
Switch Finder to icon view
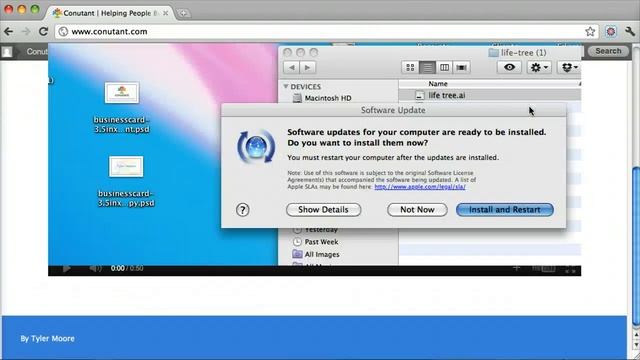[x=410, y=67]
